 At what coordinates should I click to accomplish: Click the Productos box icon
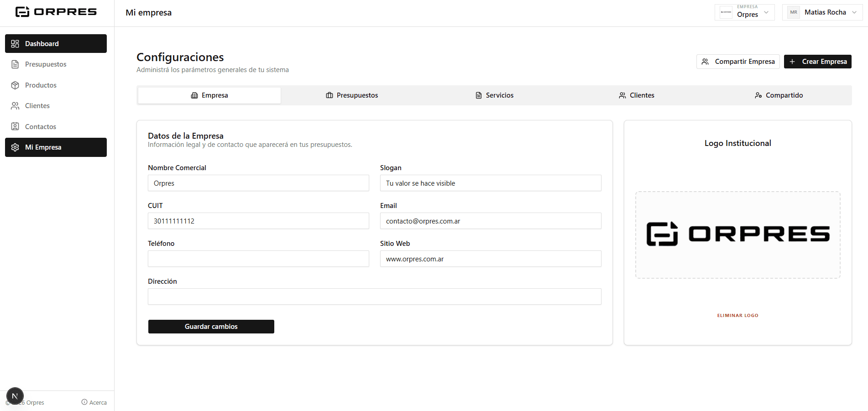tap(15, 85)
